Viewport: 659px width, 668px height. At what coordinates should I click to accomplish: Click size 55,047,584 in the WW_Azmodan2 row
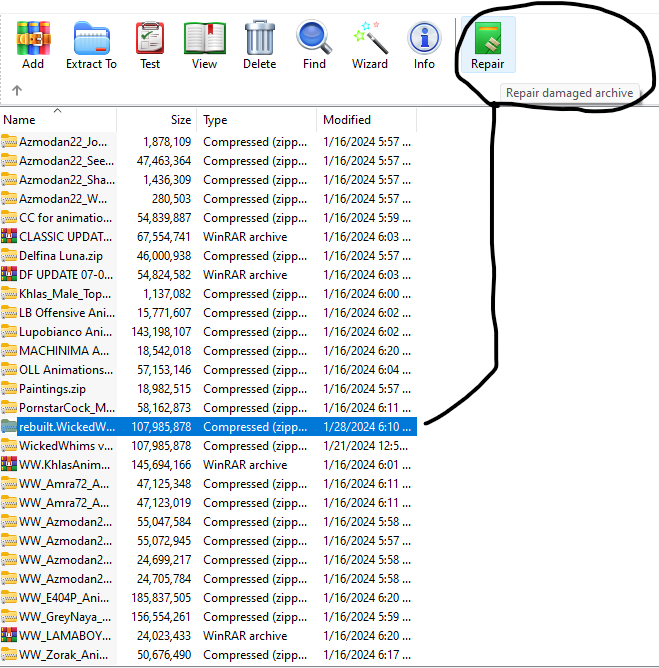(x=164, y=522)
